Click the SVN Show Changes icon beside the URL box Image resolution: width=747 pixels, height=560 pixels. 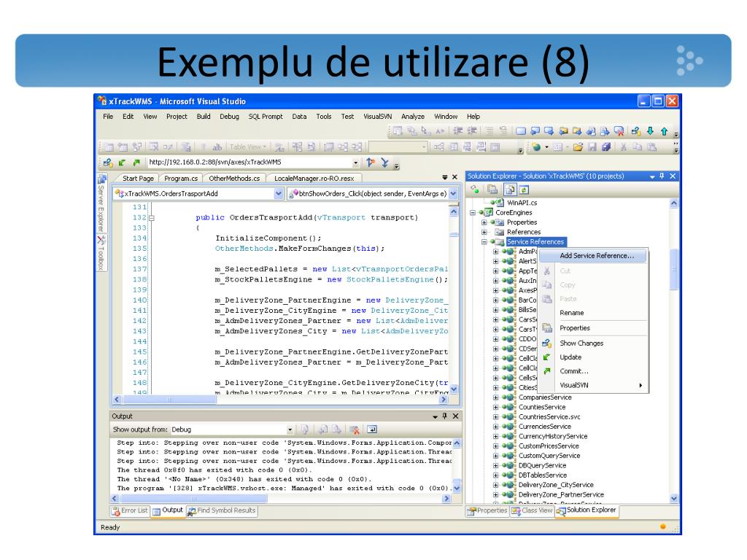point(108,163)
